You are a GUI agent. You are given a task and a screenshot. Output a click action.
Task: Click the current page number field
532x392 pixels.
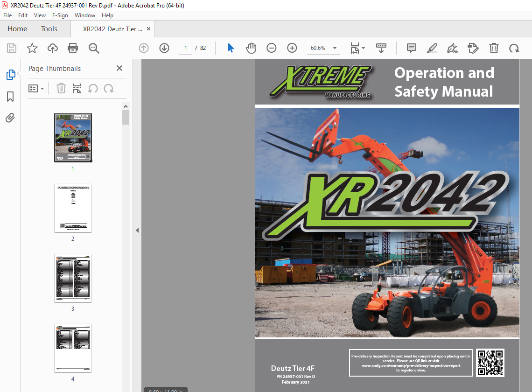tap(186, 48)
